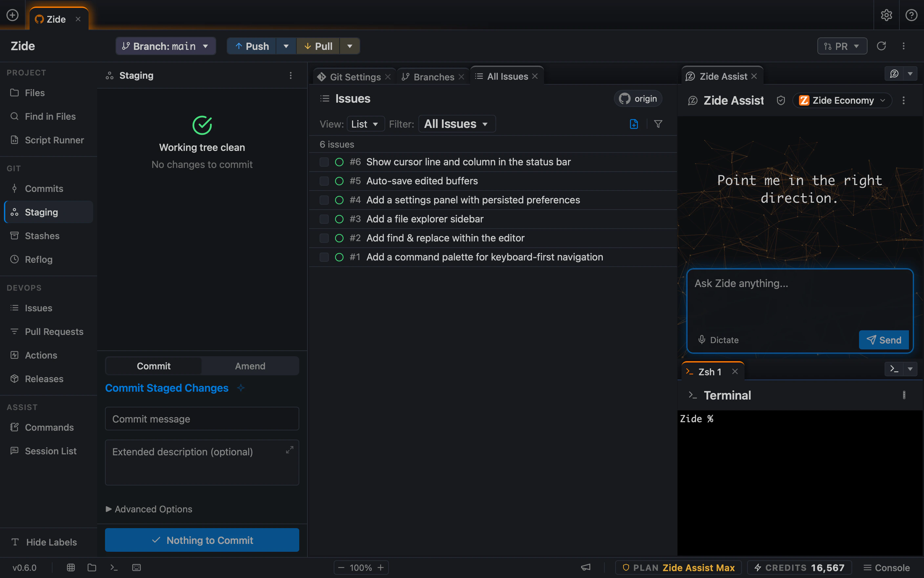The image size is (924, 578).
Task: Open the Console from status bar
Action: pos(886,567)
